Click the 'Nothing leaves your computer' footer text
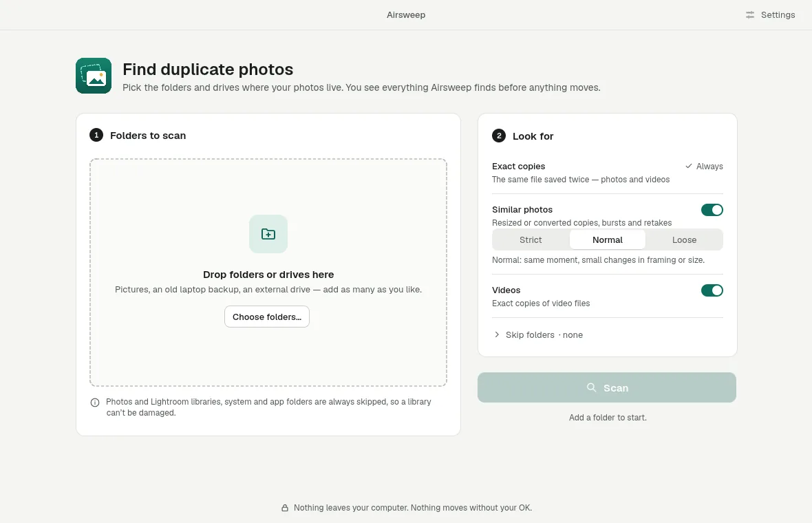The width and height of the screenshot is (812, 523). click(x=413, y=508)
